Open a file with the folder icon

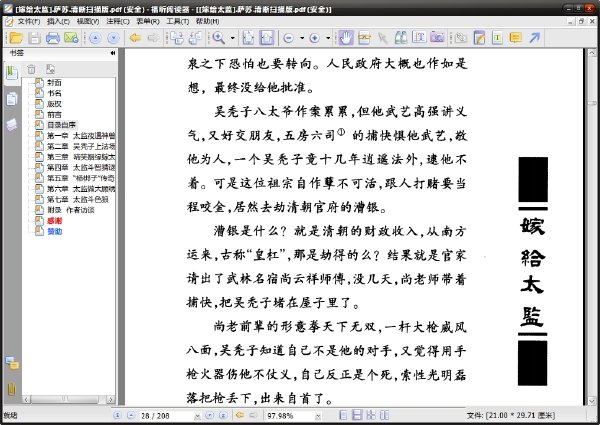tap(16, 37)
